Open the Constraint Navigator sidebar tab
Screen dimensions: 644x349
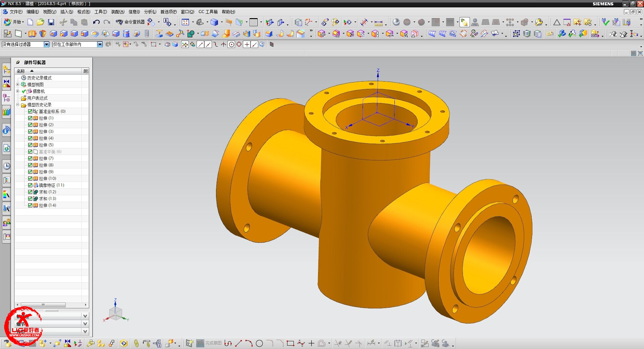coord(6,84)
